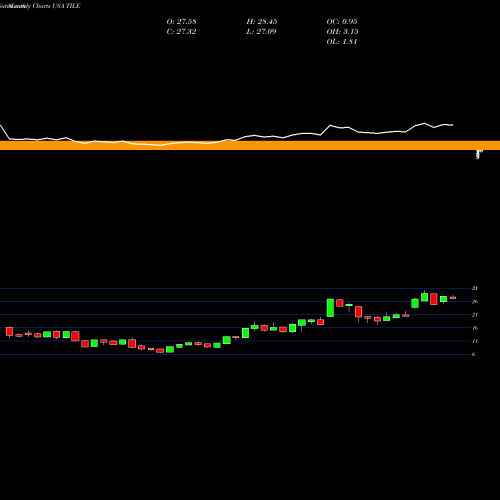This screenshot has height=500, width=500.
Task: Click the price axis label '11'
Action: tap(475, 341)
